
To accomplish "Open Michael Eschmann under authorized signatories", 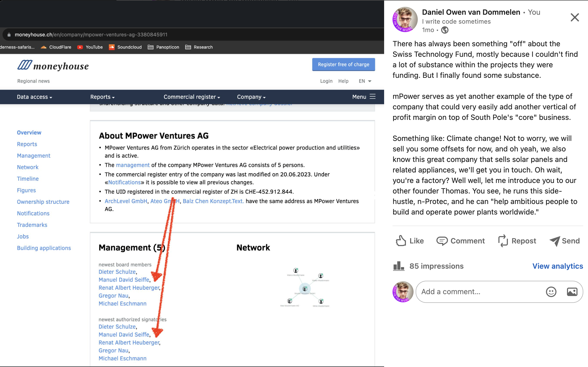I will pyautogui.click(x=122, y=358).
